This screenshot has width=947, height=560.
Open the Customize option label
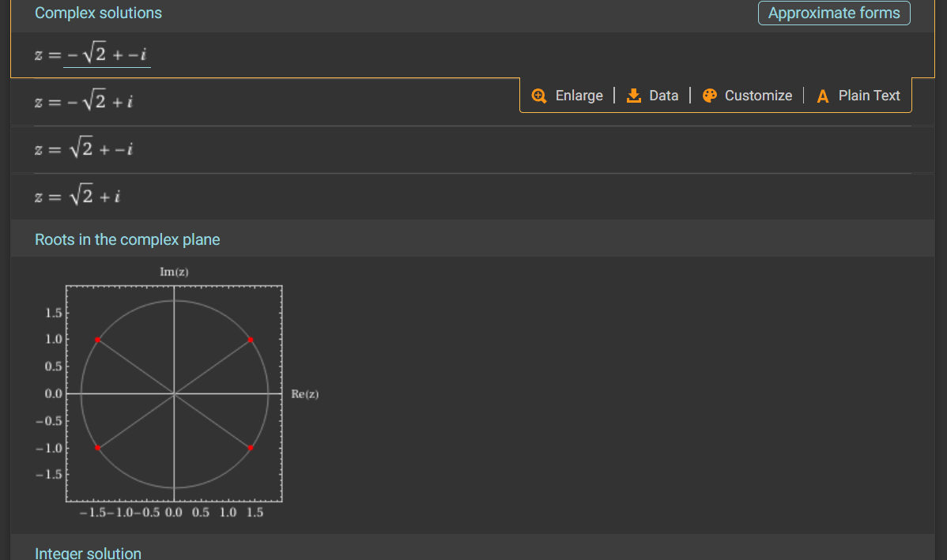(758, 96)
